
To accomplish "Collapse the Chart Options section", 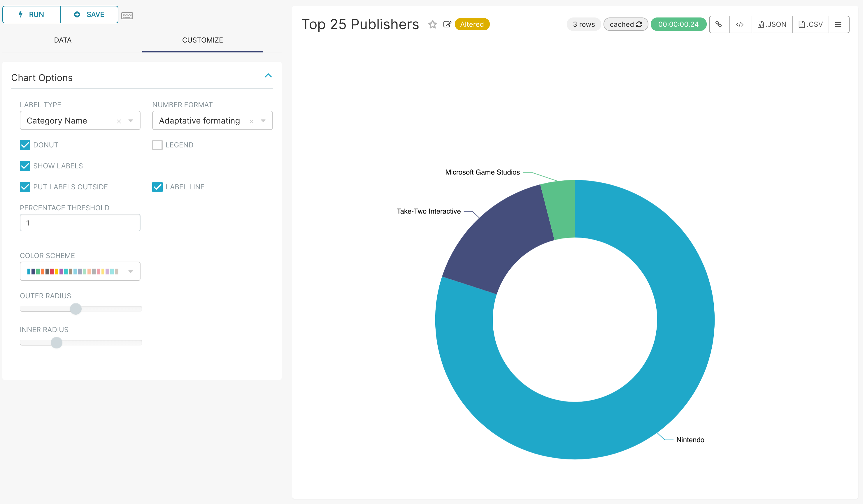I will (x=268, y=76).
